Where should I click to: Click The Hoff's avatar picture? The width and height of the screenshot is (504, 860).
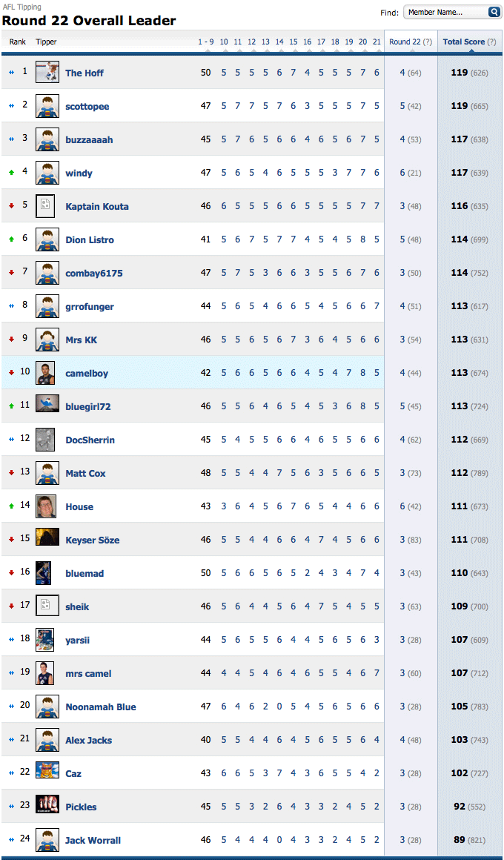[x=47, y=73]
